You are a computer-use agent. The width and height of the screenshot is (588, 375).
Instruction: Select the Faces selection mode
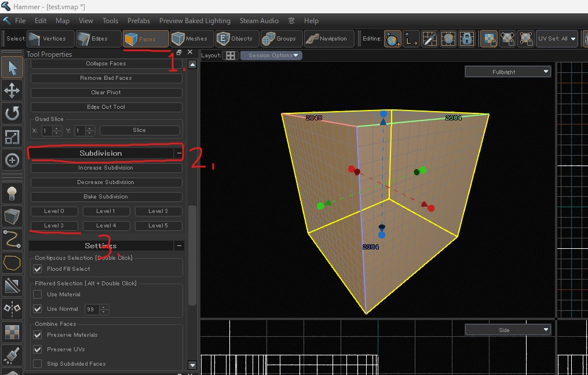pos(145,39)
